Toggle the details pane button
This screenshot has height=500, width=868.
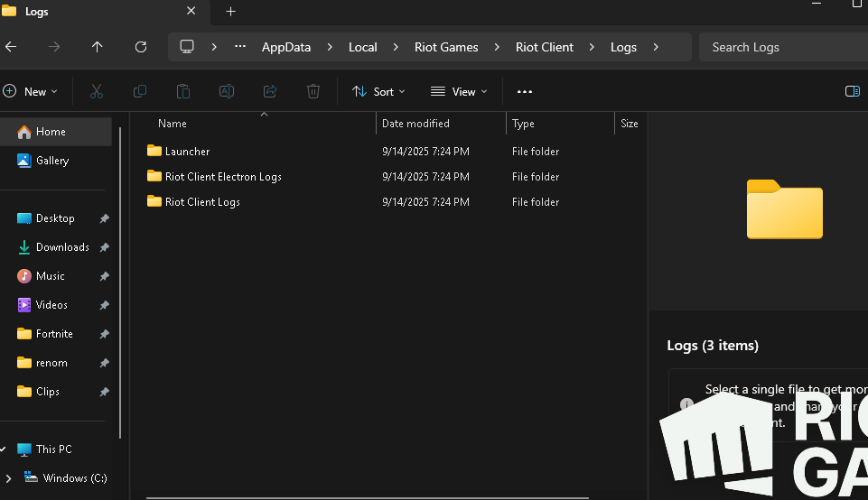(x=853, y=91)
